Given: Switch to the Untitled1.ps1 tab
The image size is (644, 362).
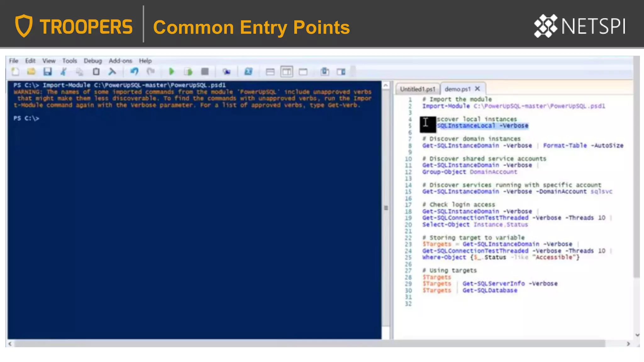Looking at the screenshot, I should coord(418,89).
